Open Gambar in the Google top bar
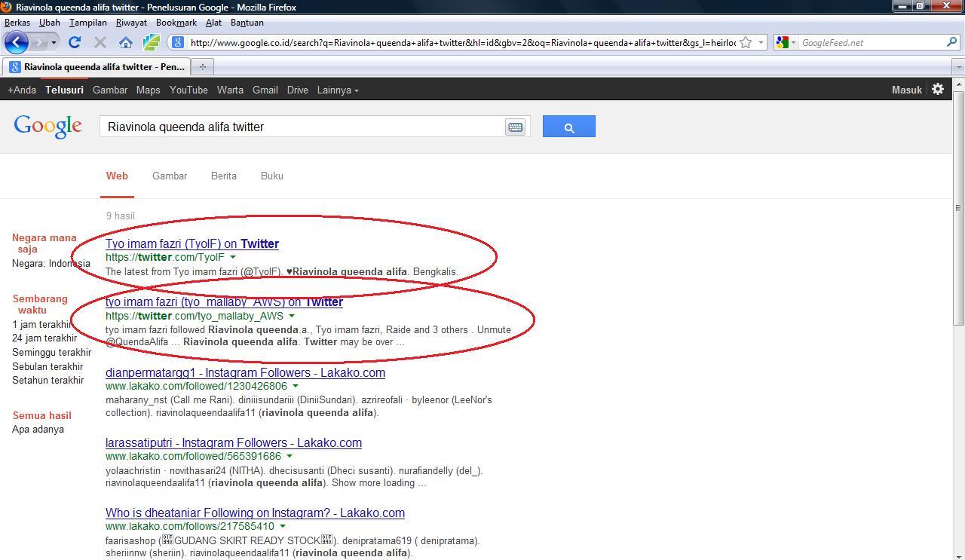965x560 pixels. (x=110, y=90)
